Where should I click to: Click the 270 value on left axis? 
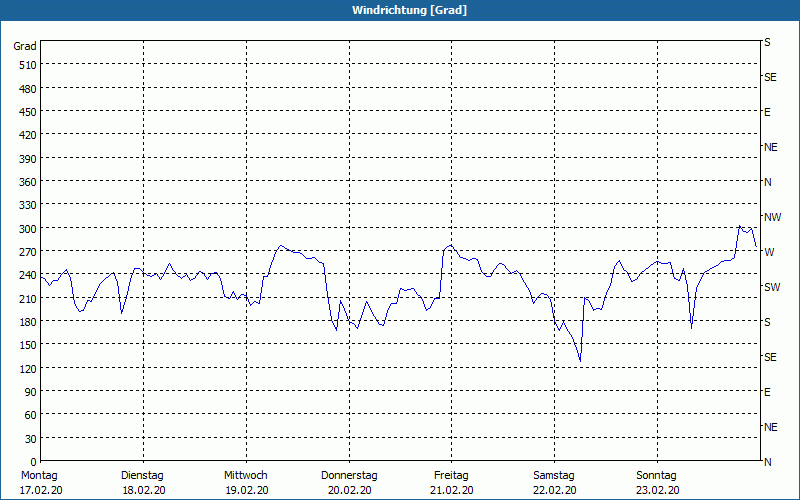(28, 252)
